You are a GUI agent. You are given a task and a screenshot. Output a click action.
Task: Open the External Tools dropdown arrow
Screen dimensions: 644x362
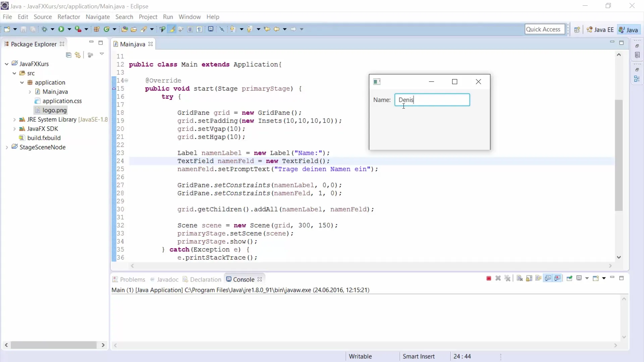coord(86,29)
